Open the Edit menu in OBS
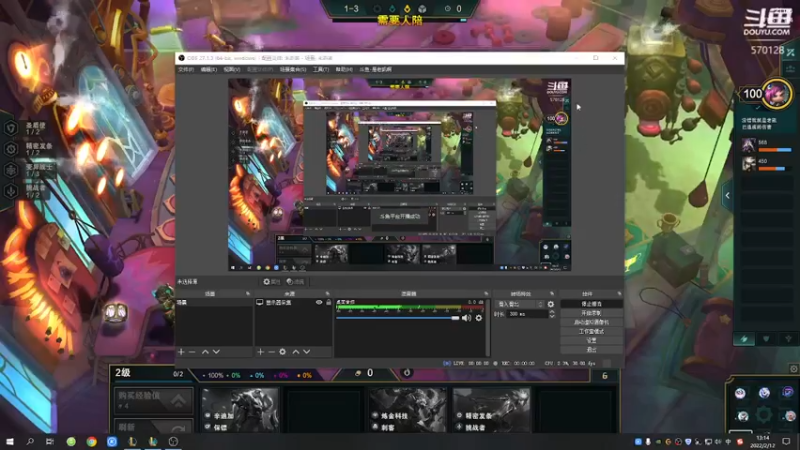 click(x=208, y=69)
